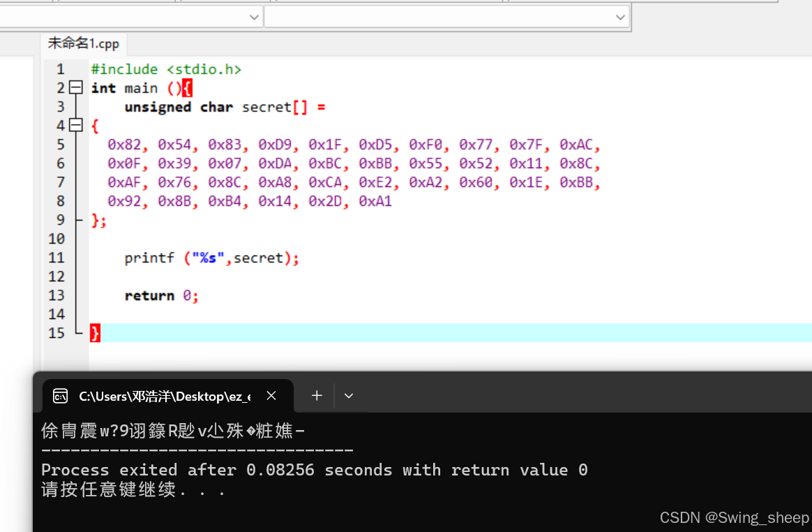Click line number 10 in the gutter

click(57, 239)
